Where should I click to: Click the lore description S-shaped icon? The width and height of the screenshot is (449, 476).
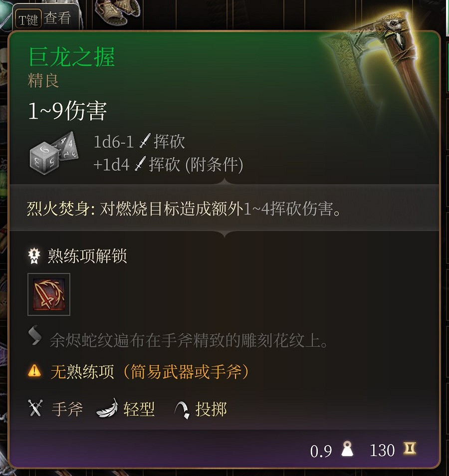click(35, 335)
